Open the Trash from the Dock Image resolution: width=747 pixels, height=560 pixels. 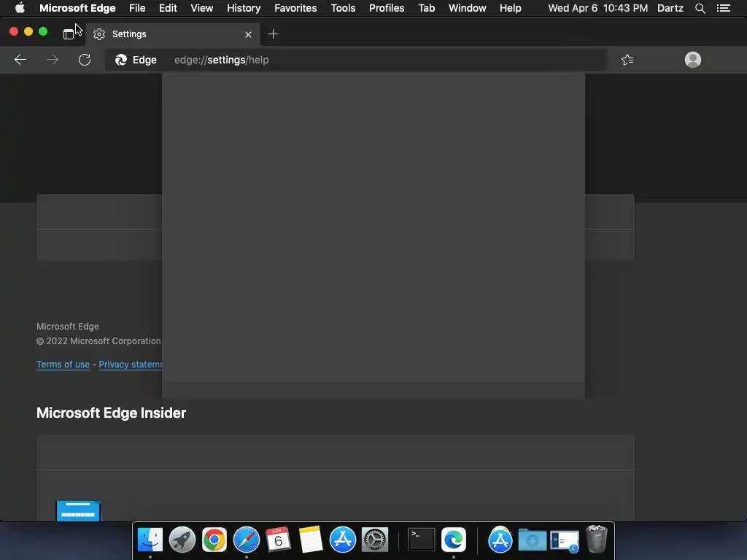coord(597,539)
